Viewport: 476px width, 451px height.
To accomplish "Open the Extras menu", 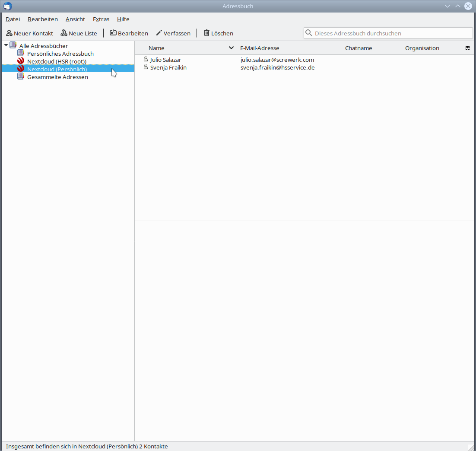I will 101,19.
